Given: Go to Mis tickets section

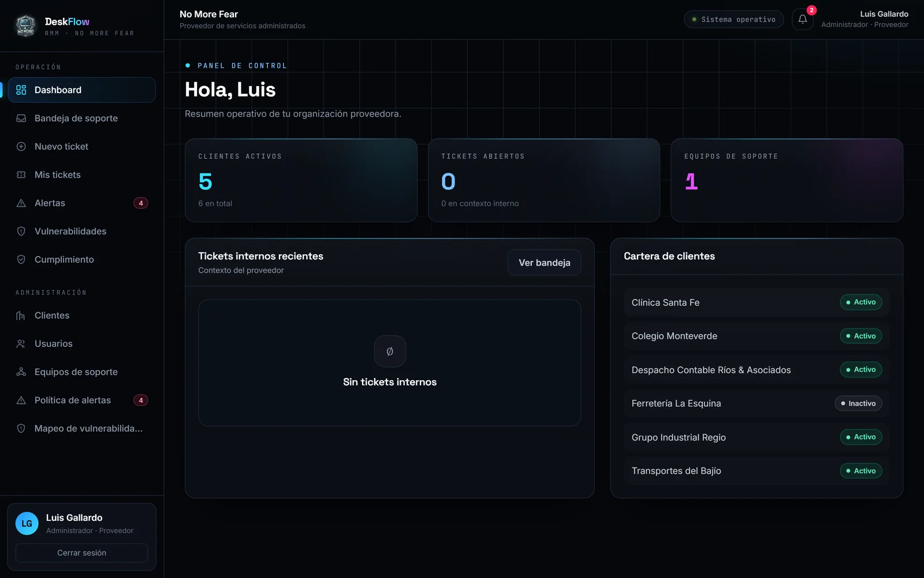Looking at the screenshot, I should [82, 175].
